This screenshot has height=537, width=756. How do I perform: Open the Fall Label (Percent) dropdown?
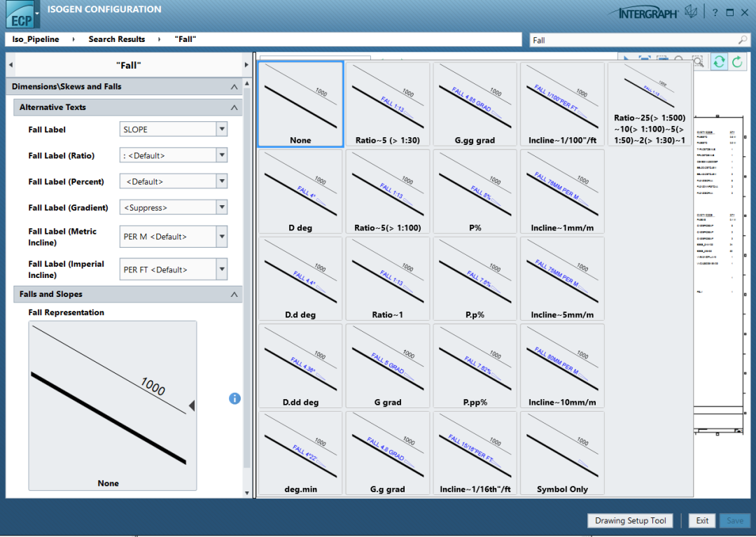(222, 181)
